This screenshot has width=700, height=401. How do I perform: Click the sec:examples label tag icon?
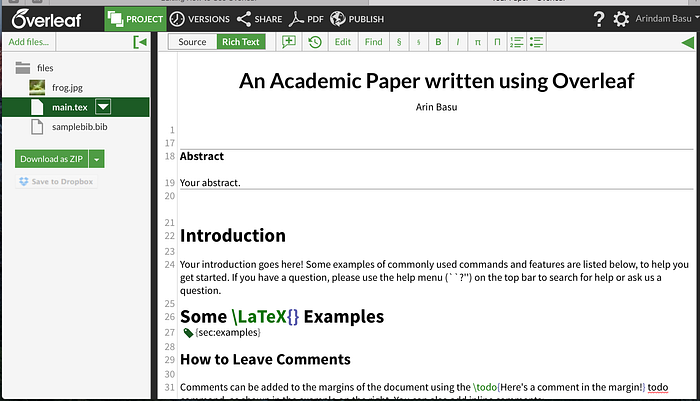coord(188,333)
